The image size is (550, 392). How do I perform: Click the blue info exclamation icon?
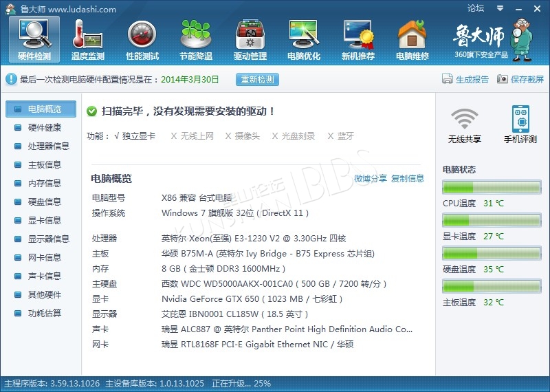coord(11,79)
